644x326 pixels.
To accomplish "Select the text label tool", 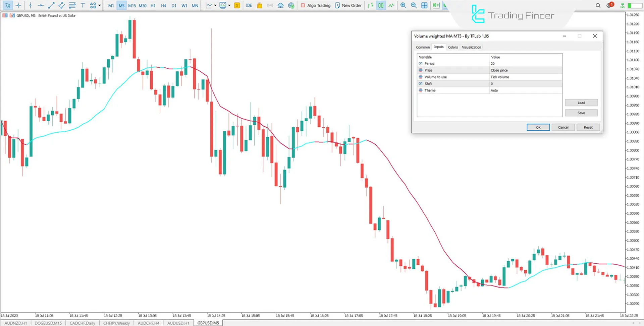I will (x=83, y=5).
